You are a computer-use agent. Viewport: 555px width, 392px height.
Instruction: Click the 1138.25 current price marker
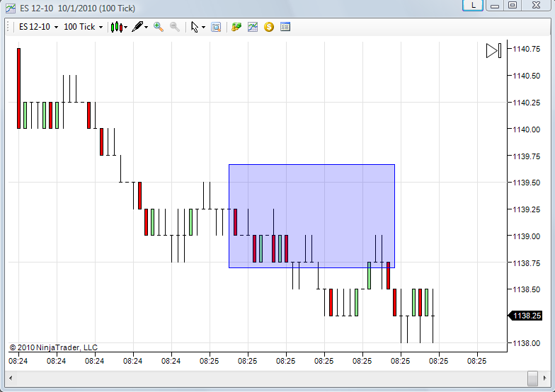pos(525,316)
